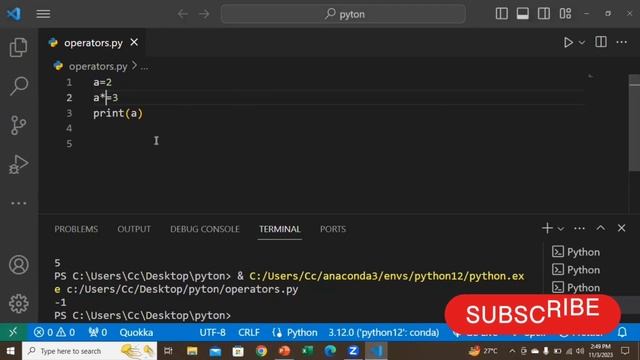This screenshot has height=360, width=640.
Task: Switch to the OUTPUT panel tab
Action: click(x=134, y=229)
